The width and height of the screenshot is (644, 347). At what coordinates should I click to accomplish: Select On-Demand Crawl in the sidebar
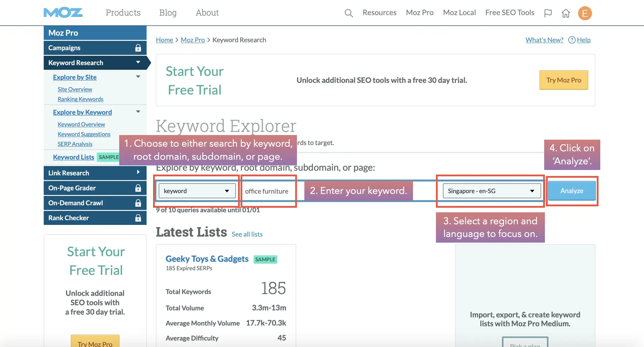95,203
